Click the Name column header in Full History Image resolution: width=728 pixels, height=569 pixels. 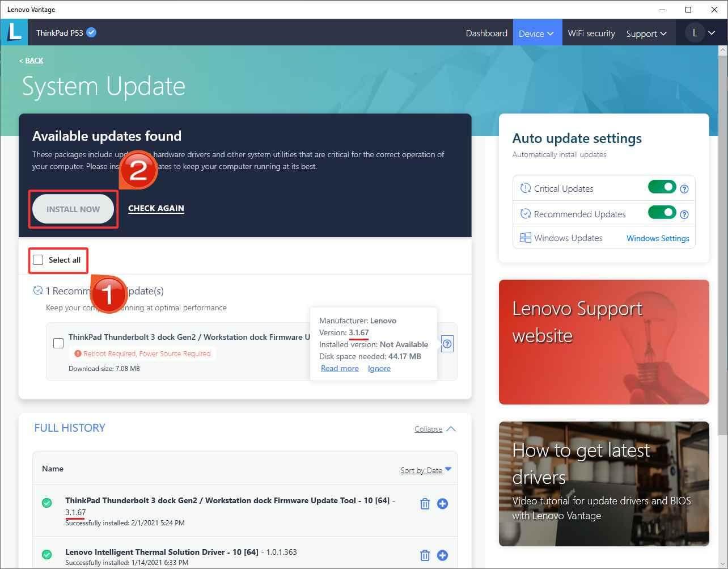click(x=53, y=469)
